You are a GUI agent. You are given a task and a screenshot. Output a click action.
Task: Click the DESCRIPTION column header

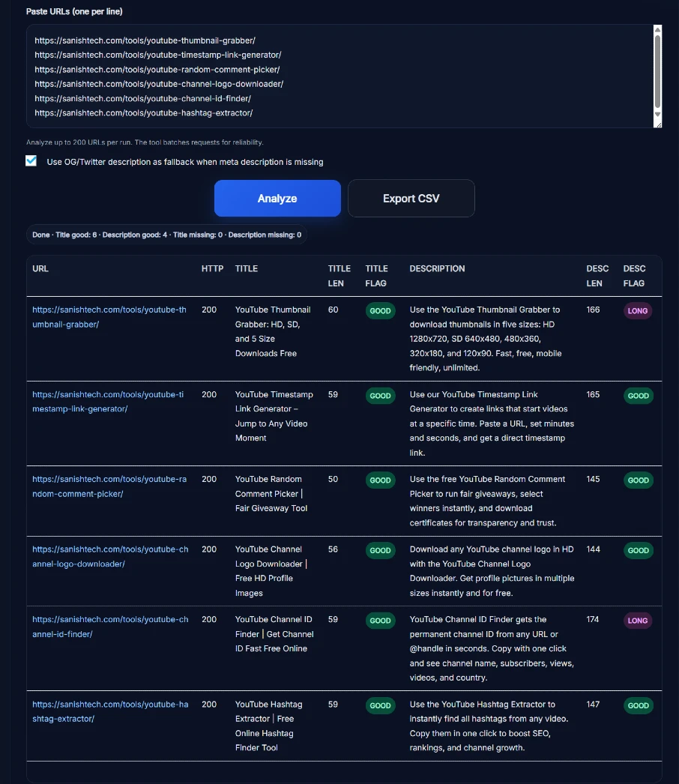point(437,268)
